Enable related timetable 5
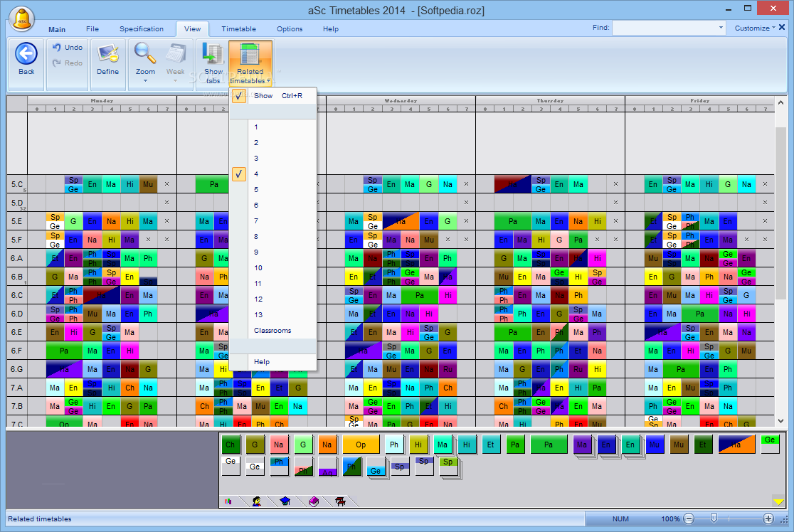Image resolution: width=794 pixels, height=532 pixels. (273, 190)
